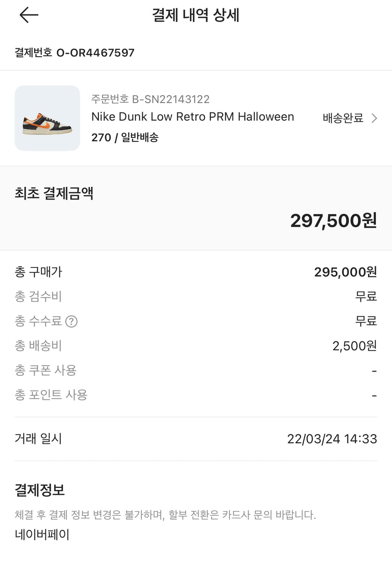Open the Nike Dunk Low Retro PRM Halloween product name

pyautogui.click(x=193, y=117)
